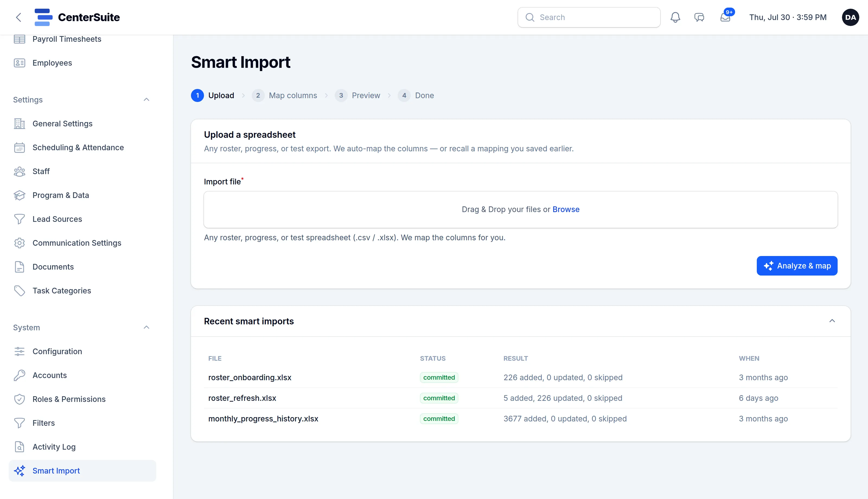The height and width of the screenshot is (499, 868).
Task: Click the Configuration sliders icon
Action: [20, 352]
